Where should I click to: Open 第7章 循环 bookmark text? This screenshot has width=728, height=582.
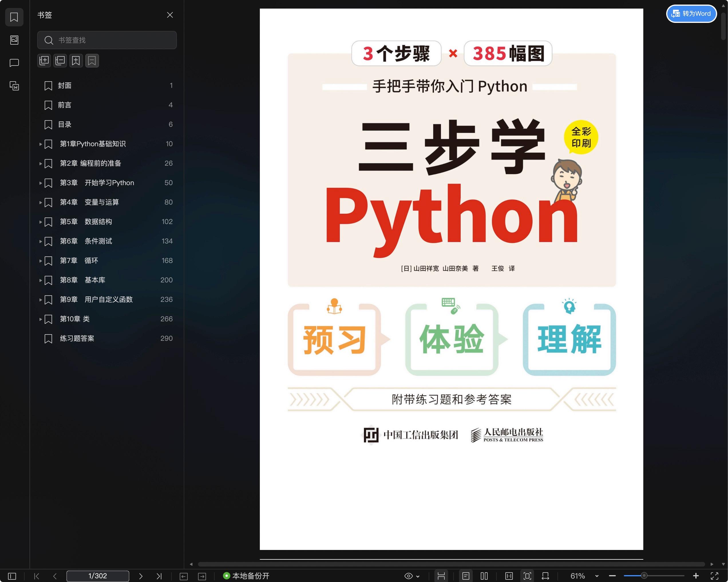tap(79, 261)
